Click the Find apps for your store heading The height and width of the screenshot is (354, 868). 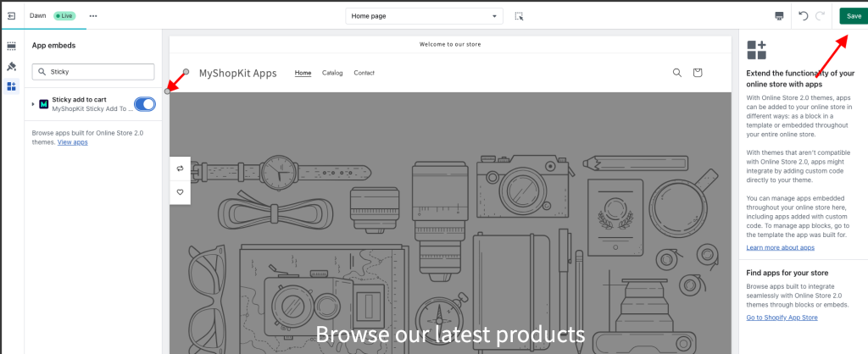(x=787, y=273)
